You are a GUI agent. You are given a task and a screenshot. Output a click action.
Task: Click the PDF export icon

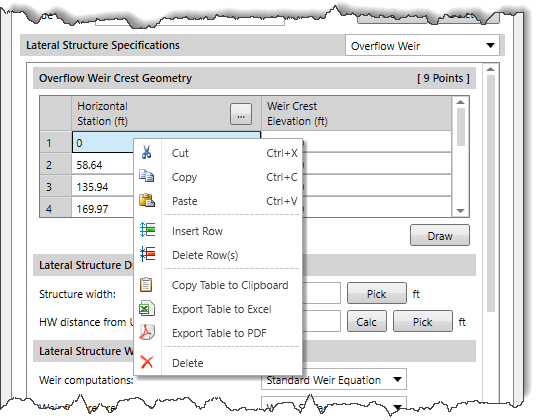pos(147,333)
